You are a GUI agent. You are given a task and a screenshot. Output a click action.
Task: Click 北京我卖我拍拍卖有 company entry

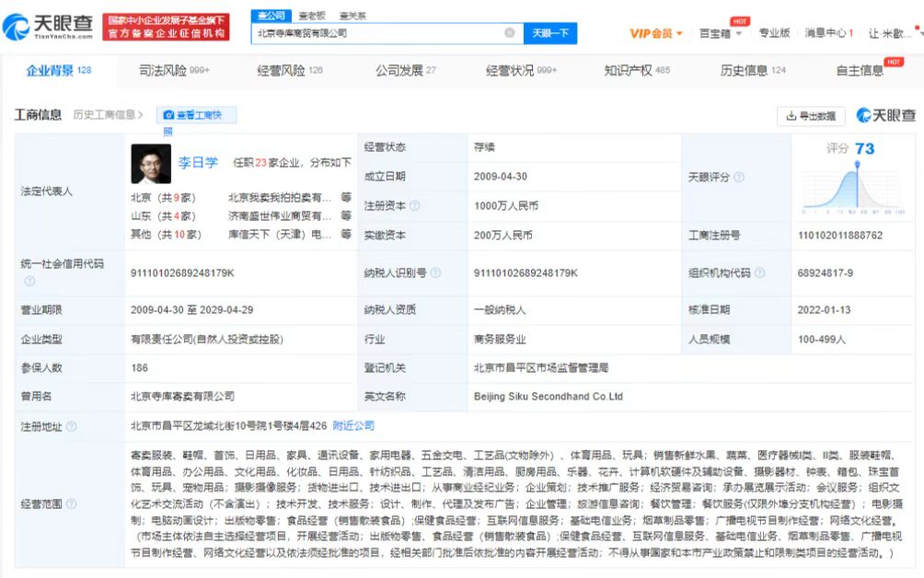coord(280,197)
